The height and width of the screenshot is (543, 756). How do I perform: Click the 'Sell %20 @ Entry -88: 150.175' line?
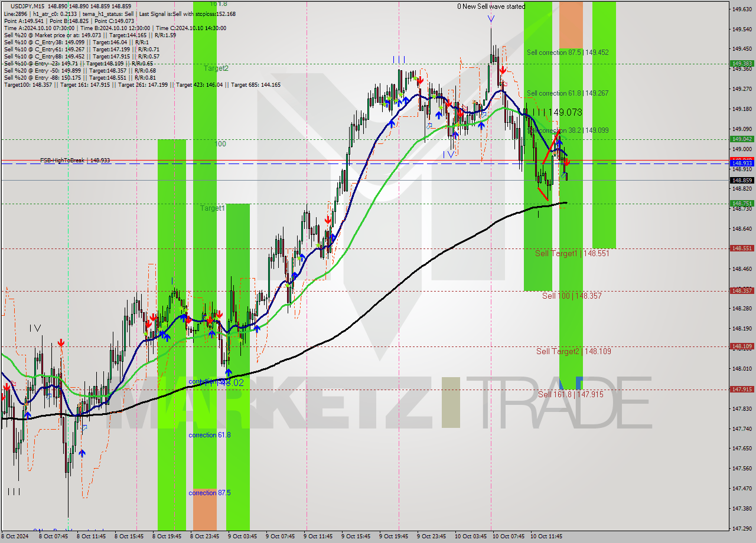(80, 77)
